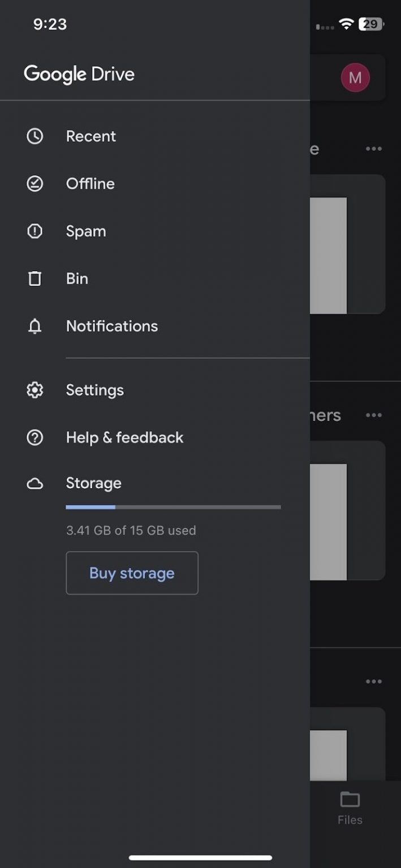Open Offline files via the tick icon
The height and width of the screenshot is (868, 401).
[35, 183]
